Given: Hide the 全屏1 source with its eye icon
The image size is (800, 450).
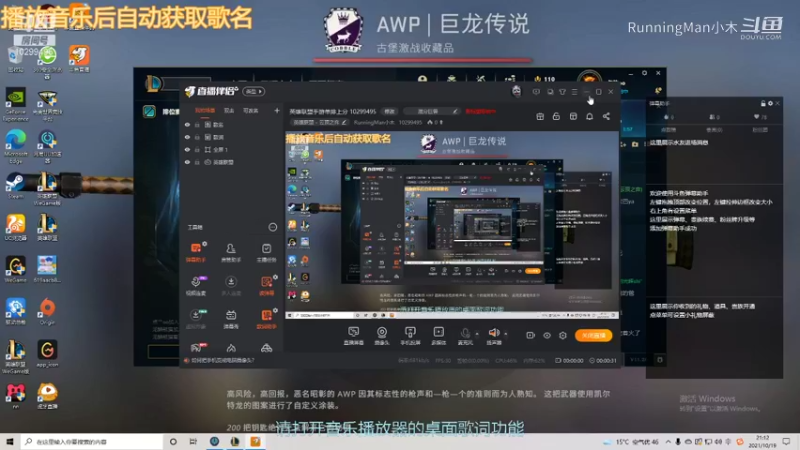Looking at the screenshot, I should (187, 149).
